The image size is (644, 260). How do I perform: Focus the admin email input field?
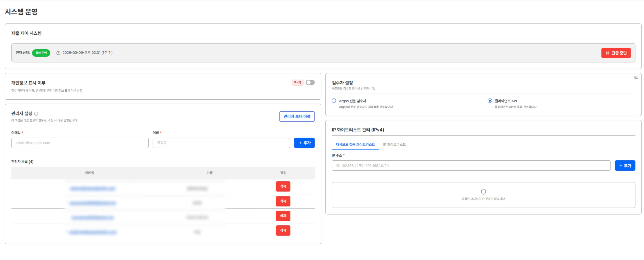(x=80, y=143)
